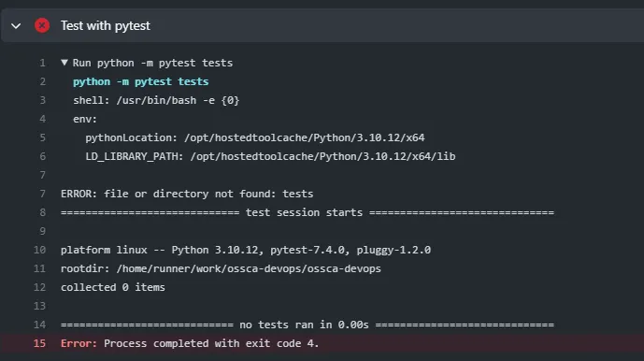Click line number 1 link
Screen dimensions: 644x361
43,63
